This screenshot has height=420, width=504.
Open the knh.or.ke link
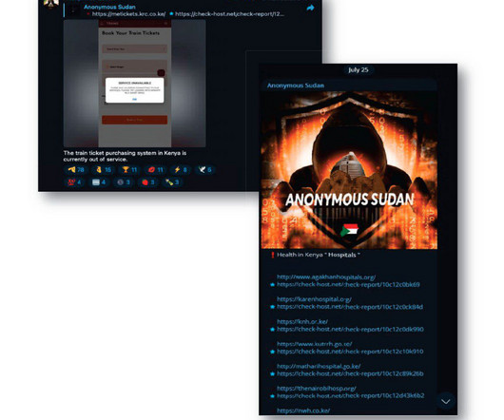pos(302,321)
